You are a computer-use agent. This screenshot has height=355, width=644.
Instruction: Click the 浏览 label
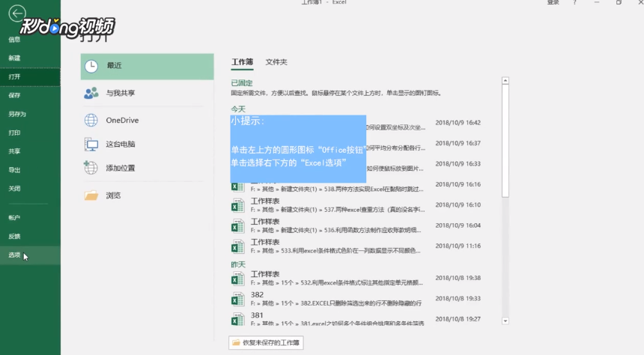[x=113, y=195]
